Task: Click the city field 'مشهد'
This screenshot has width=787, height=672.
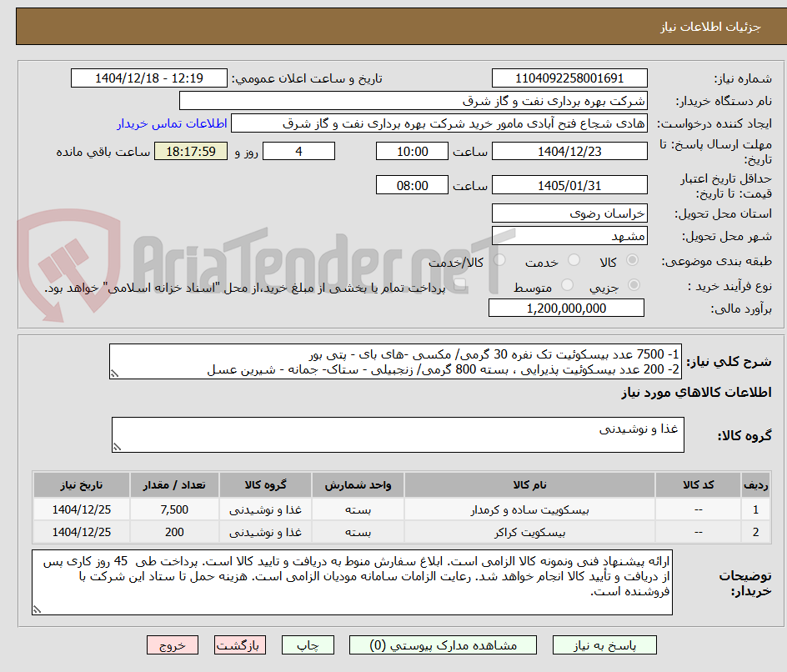Action: pos(569,236)
